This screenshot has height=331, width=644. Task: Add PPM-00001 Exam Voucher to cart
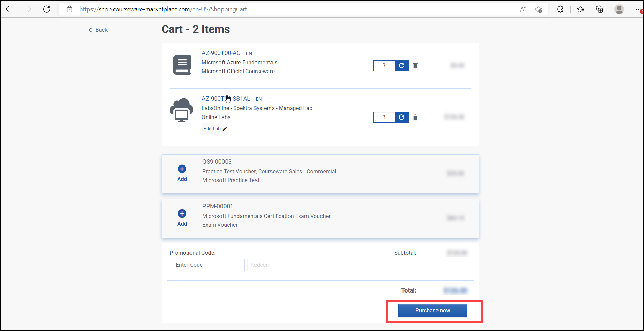tap(182, 218)
